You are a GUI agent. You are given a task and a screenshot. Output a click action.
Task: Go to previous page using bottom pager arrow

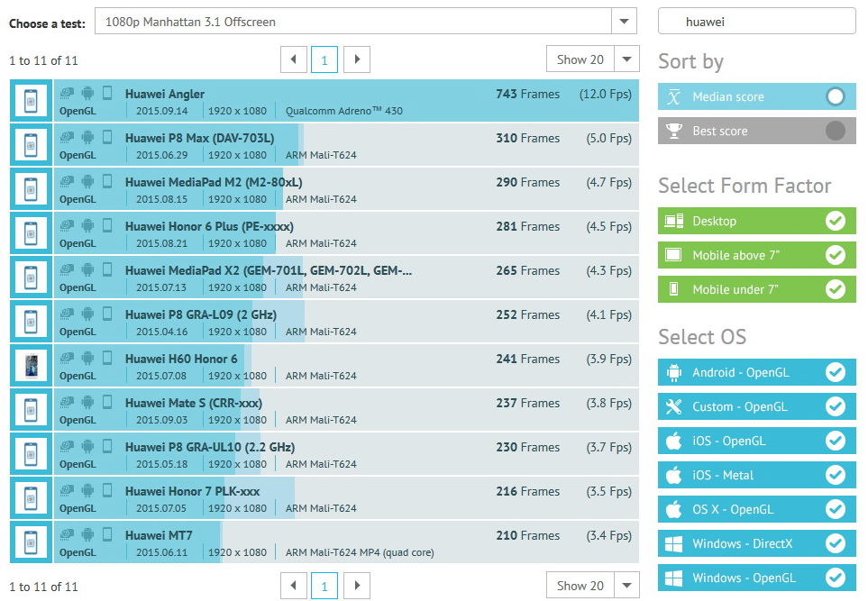pyautogui.click(x=294, y=586)
